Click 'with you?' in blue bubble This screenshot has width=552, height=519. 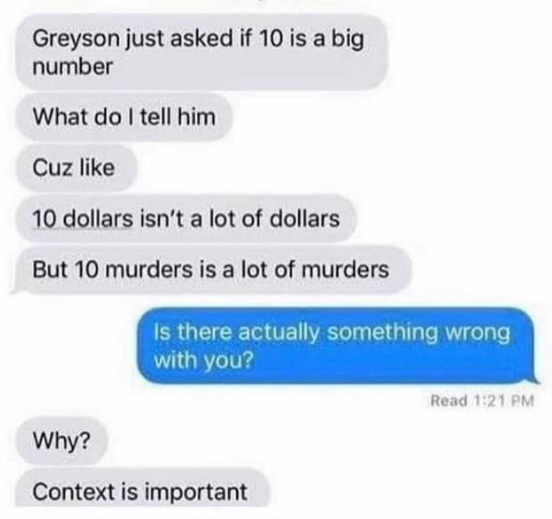[204, 360]
